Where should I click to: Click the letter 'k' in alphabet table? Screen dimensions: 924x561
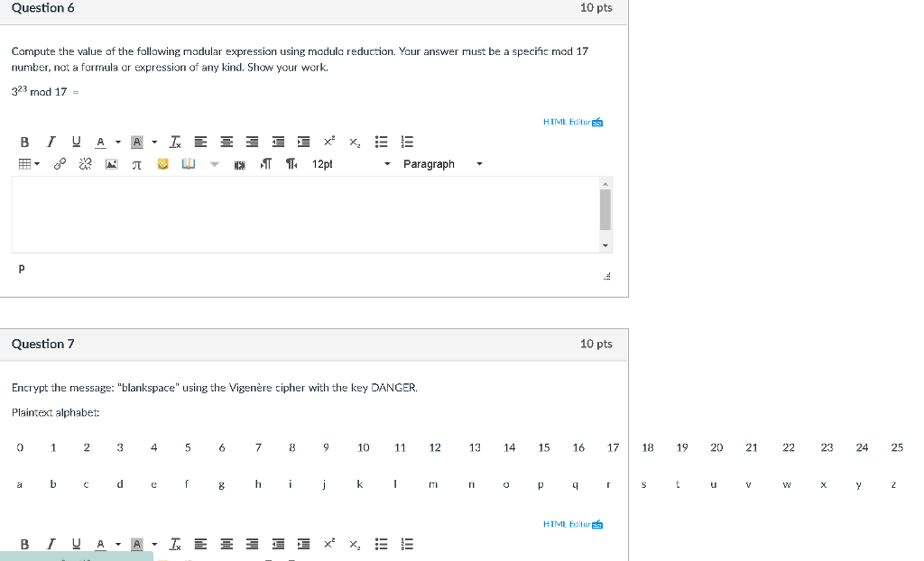(359, 483)
